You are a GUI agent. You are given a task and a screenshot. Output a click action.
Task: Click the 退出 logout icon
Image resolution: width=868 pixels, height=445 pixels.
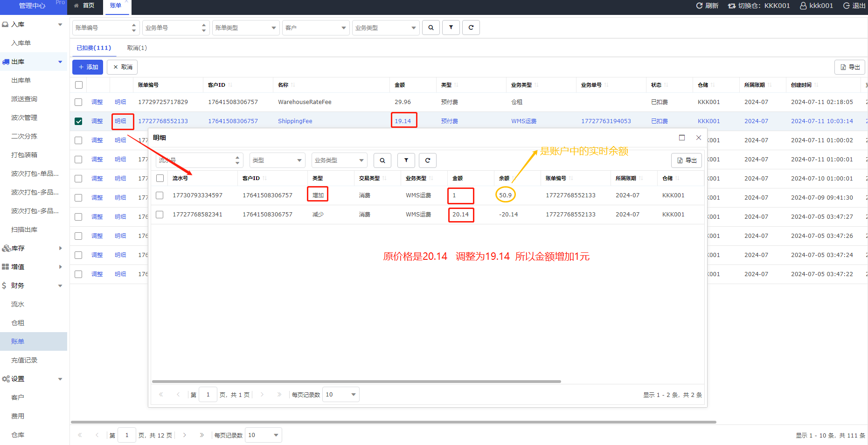pyautogui.click(x=847, y=6)
